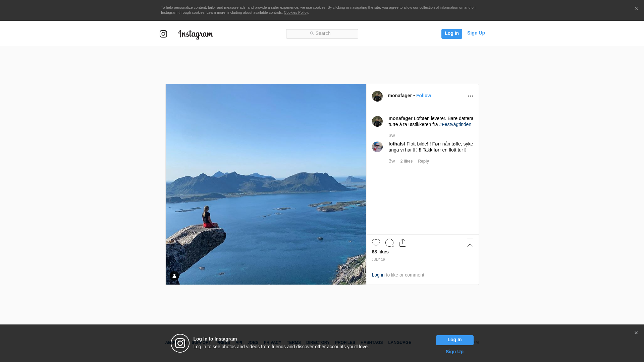Open lothalst commenter's avatar

tap(377, 147)
